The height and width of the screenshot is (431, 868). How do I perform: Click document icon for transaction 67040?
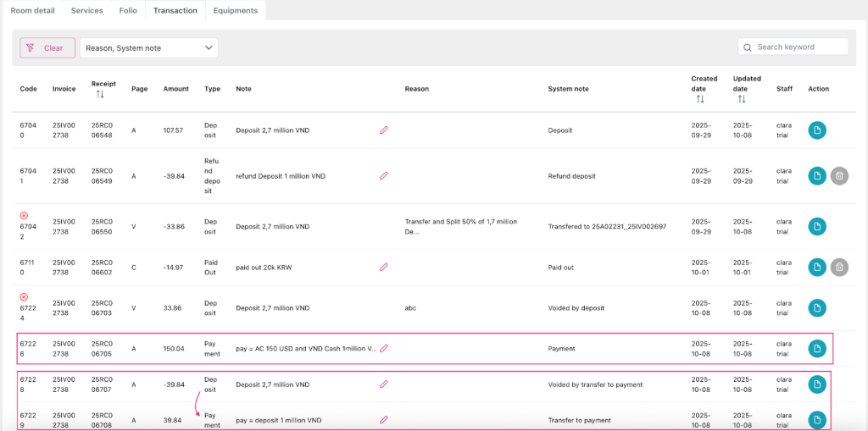coord(816,130)
